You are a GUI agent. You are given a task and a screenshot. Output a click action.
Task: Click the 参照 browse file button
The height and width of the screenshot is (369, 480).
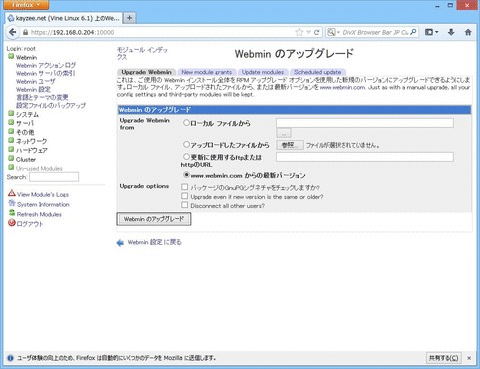pyautogui.click(x=290, y=145)
